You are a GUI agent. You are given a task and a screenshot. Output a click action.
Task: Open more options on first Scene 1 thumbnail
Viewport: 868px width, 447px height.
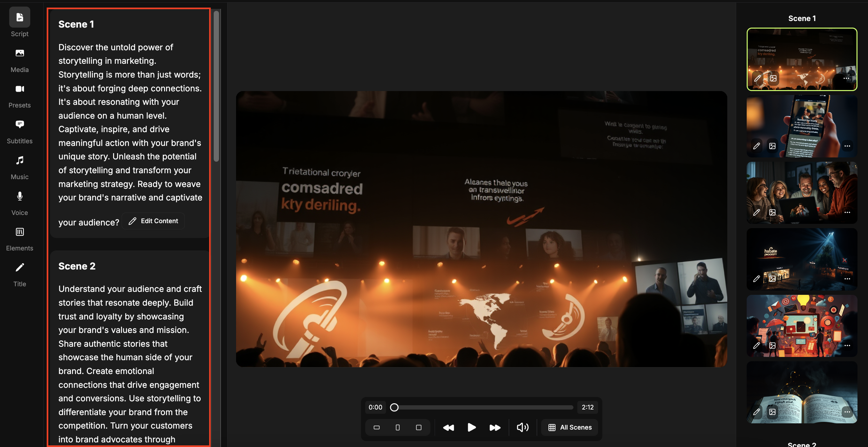point(846,78)
